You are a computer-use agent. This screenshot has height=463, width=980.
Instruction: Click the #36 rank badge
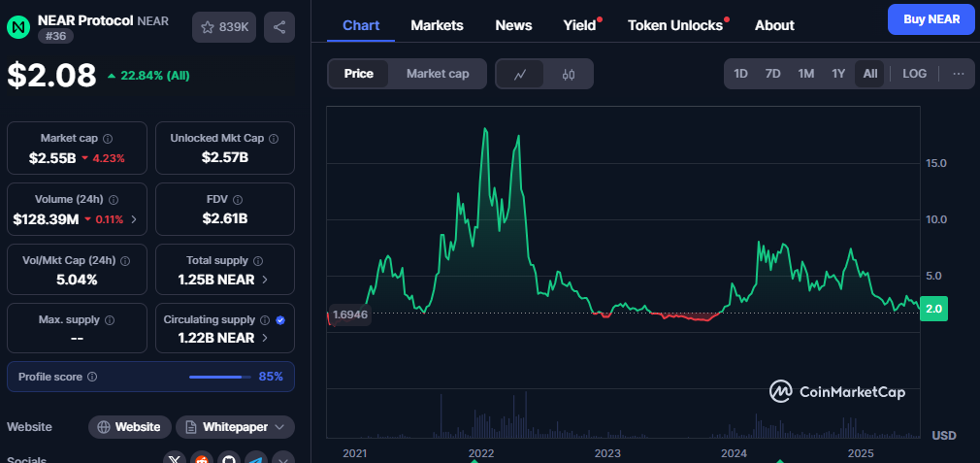click(x=56, y=36)
